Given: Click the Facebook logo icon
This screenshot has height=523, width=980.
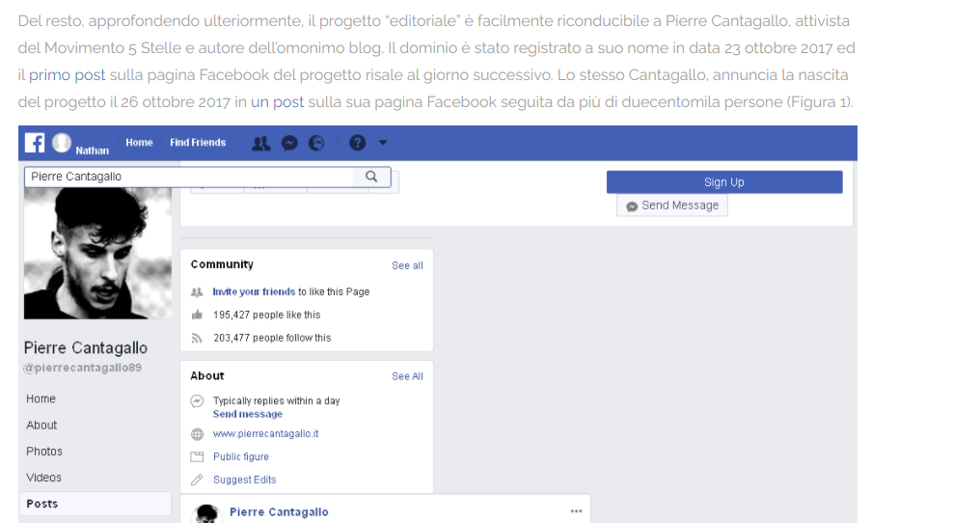Looking at the screenshot, I should point(35,143).
